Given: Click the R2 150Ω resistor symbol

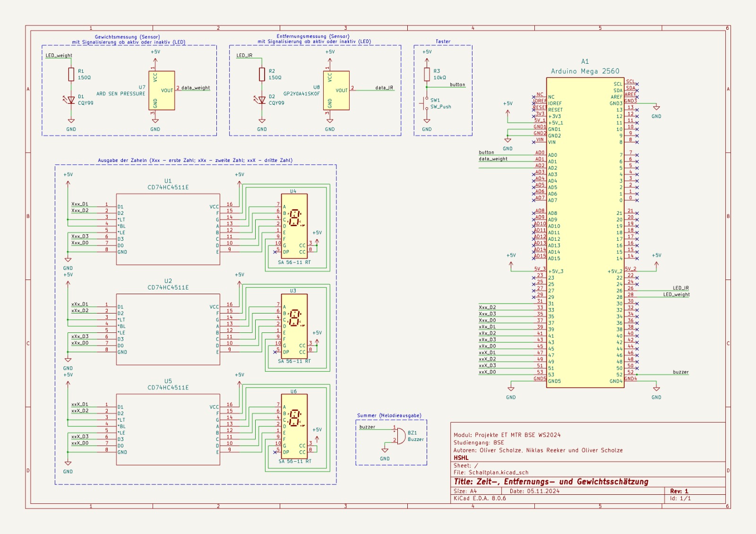Looking at the screenshot, I should pyautogui.click(x=262, y=74).
